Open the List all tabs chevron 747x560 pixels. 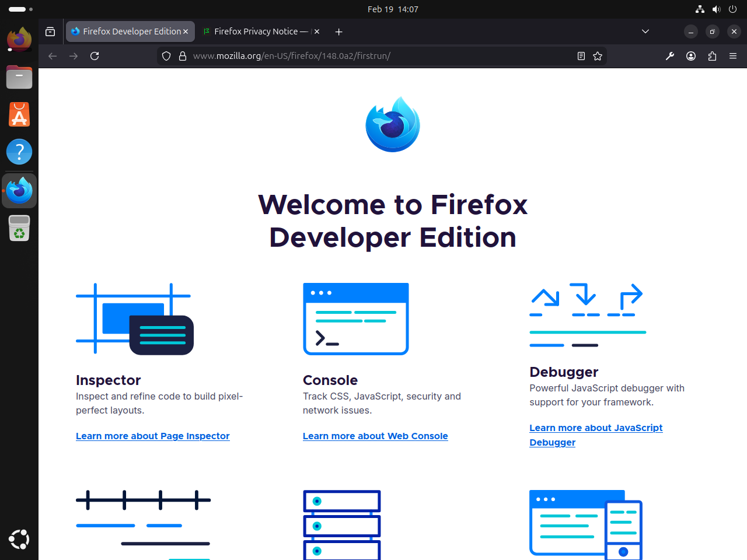click(645, 31)
